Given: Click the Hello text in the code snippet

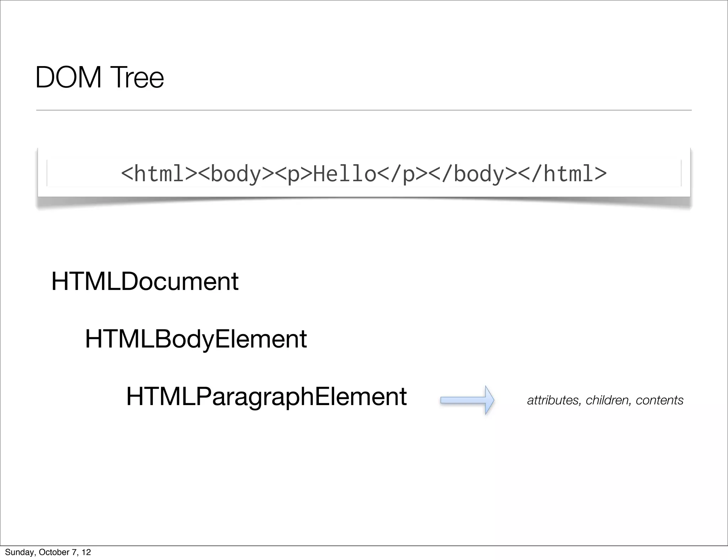Looking at the screenshot, I should click(344, 174).
